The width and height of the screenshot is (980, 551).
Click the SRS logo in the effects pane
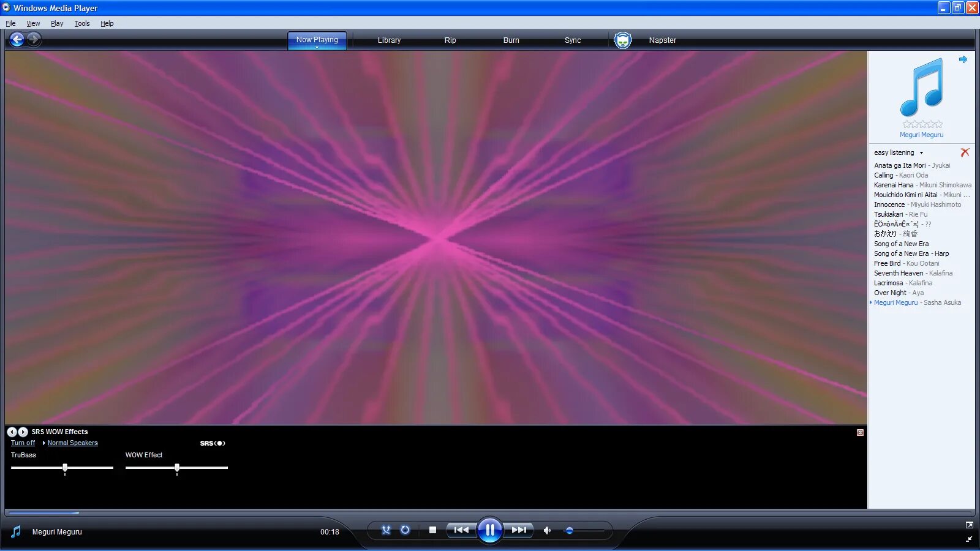(x=213, y=443)
